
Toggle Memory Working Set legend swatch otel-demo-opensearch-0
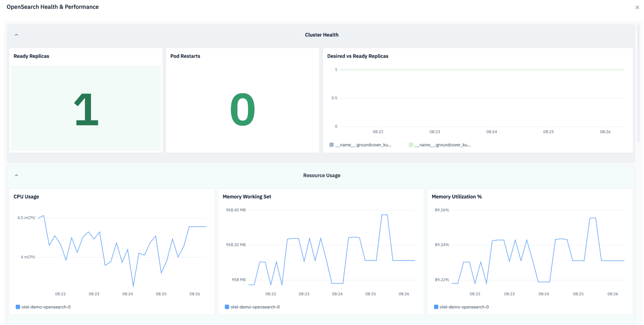tap(227, 307)
